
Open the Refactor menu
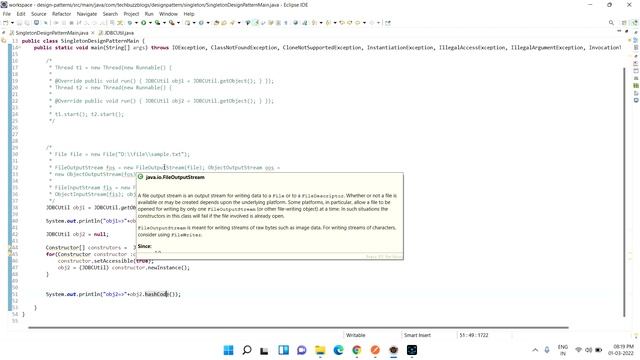[62, 14]
